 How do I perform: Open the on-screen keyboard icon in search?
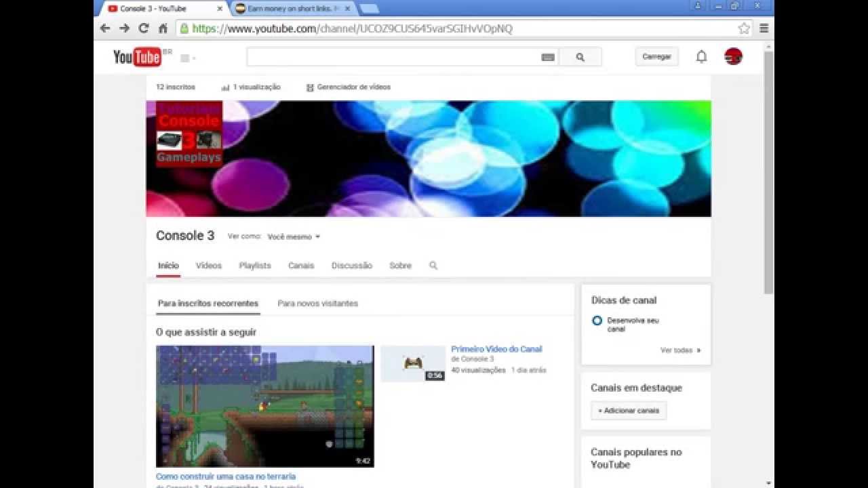(x=548, y=58)
